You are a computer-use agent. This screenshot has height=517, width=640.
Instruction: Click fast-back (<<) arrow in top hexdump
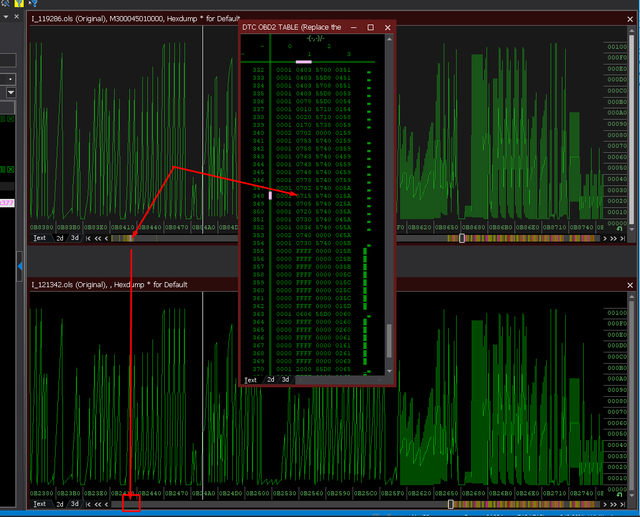click(x=98, y=238)
